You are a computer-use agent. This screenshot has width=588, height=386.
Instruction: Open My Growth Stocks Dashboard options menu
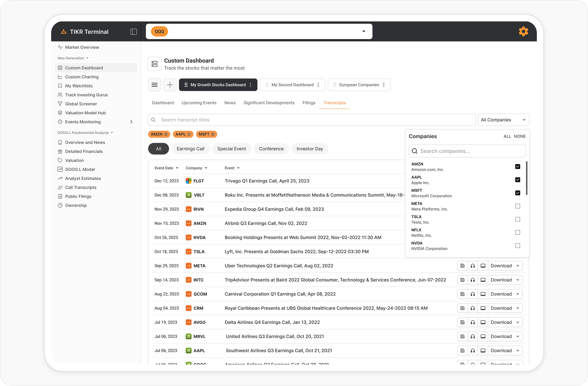pos(250,85)
